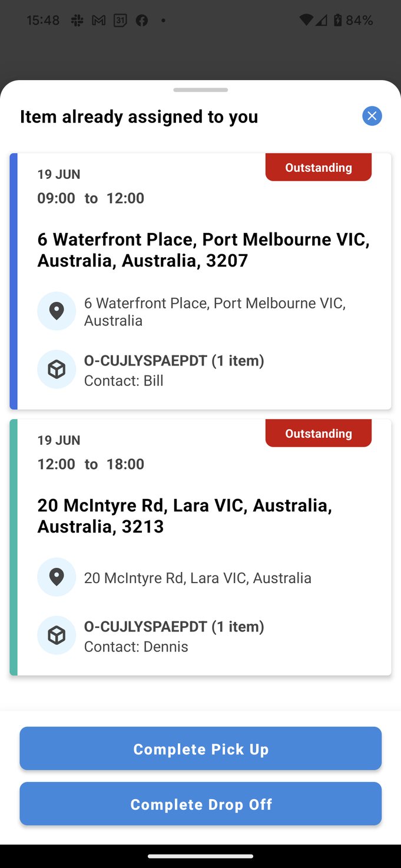Viewport: 401px width, 868px height.
Task: Tap the bottom sheet drag handle
Action: (200, 90)
